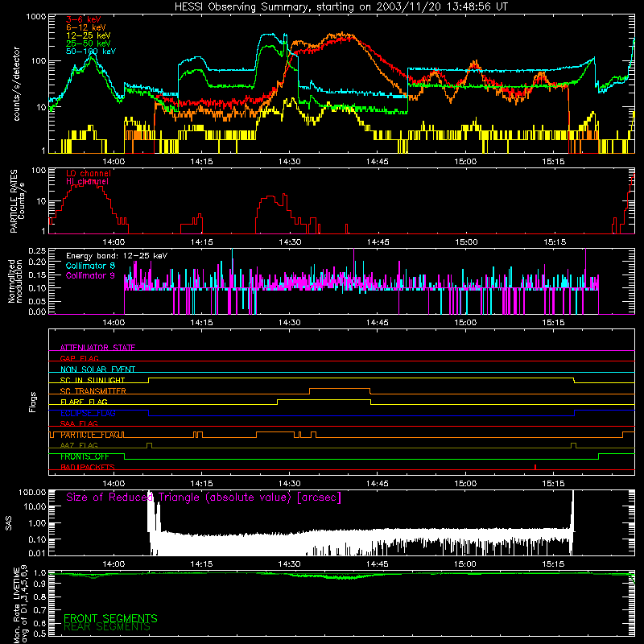Image resolution: width=644 pixels, height=644 pixels.
Task: Click the HESSI Observing Summary title
Action: pyautogui.click(x=341, y=7)
